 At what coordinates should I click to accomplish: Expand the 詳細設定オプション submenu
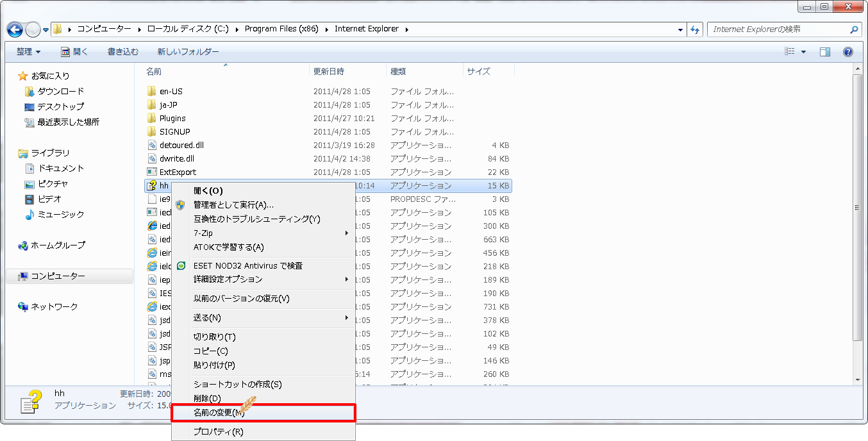coord(263,279)
